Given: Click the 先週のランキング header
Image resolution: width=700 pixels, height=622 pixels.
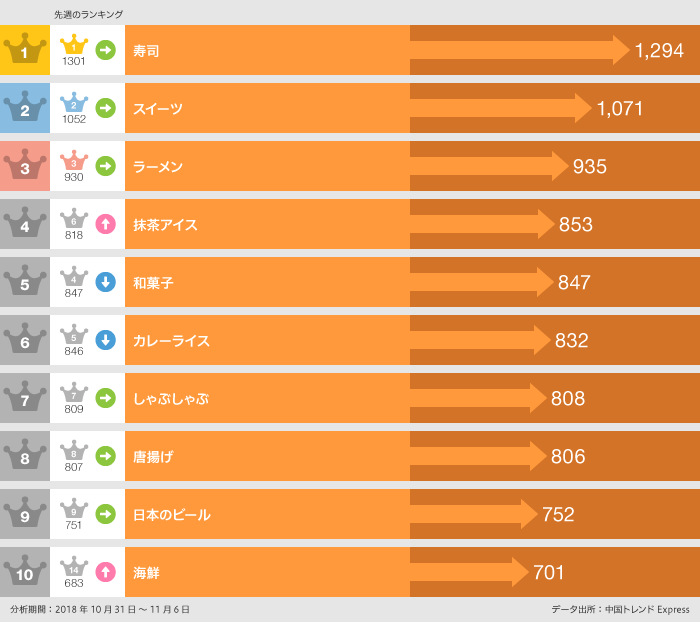Looking at the screenshot, I should point(88,14).
